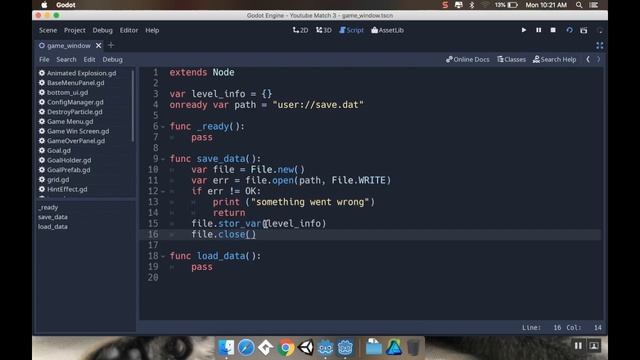Image resolution: width=640 pixels, height=360 pixels.
Task: Jump to _ready in method list
Action: (x=48, y=207)
